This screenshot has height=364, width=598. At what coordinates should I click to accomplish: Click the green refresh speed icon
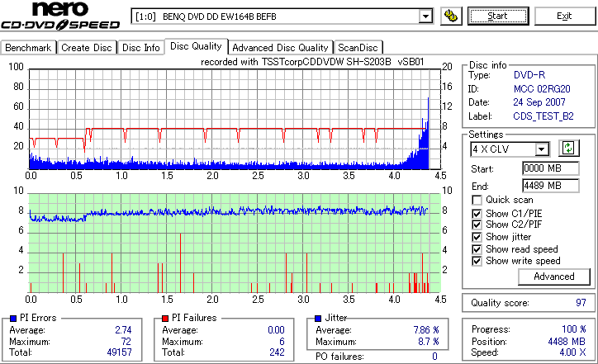(x=568, y=148)
